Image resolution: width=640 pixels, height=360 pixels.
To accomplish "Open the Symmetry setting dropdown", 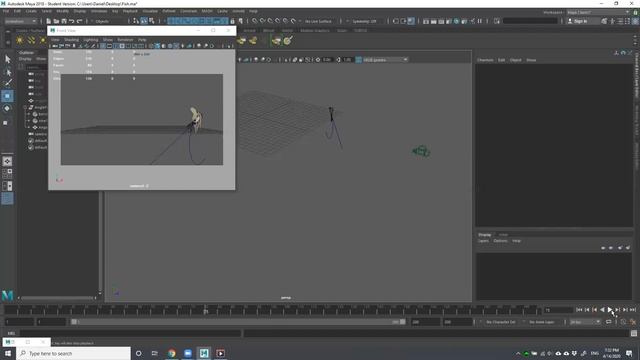I will pyautogui.click(x=365, y=21).
